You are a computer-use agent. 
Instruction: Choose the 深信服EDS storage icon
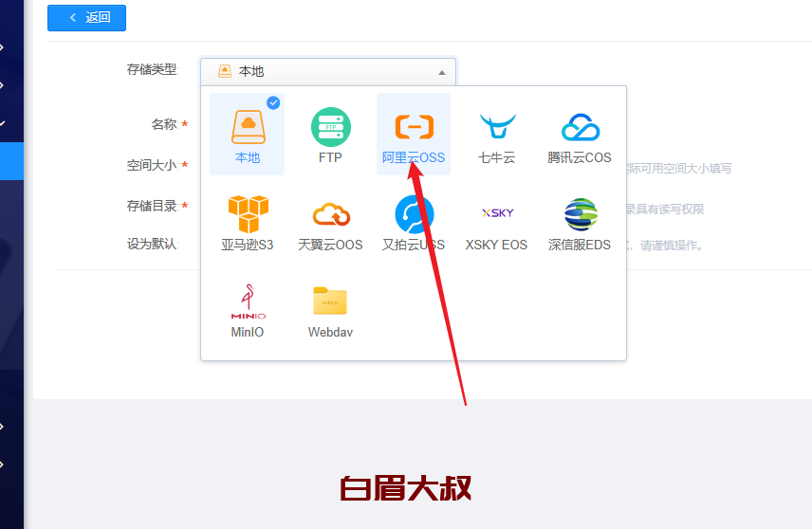(x=581, y=214)
